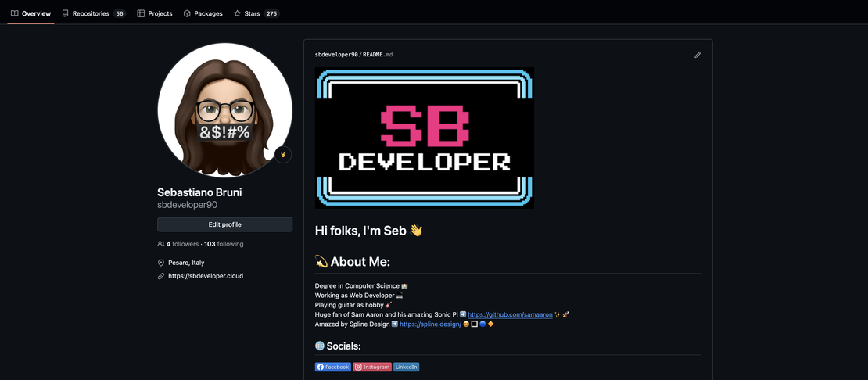The height and width of the screenshot is (380, 868).
Task: Click the 56 repositories counter badge
Action: pyautogui.click(x=120, y=13)
